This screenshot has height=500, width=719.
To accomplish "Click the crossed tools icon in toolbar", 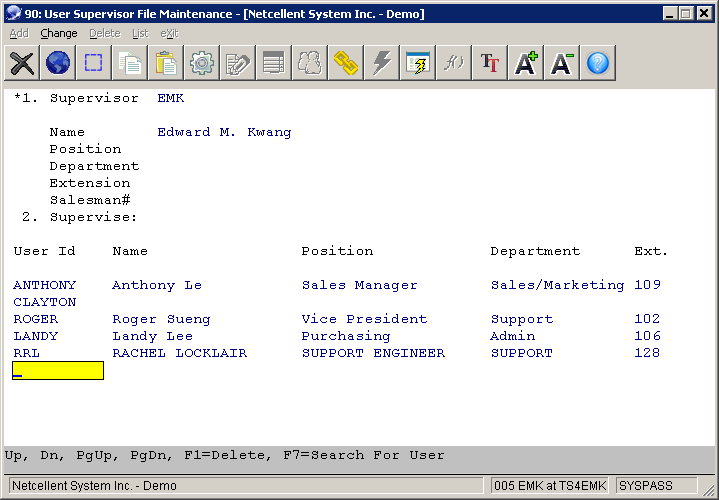I will [x=22, y=63].
